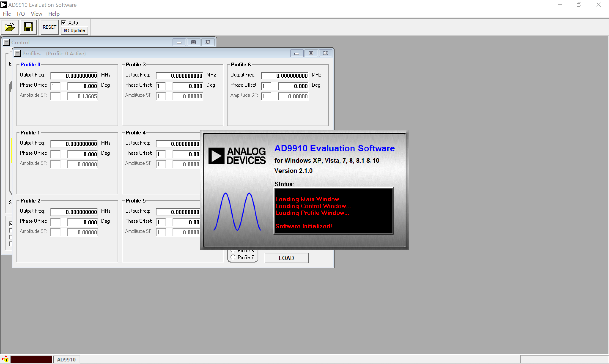The image size is (609, 364).
Task: Click Profile 2 Phase Offset multiplier field
Action: [55, 222]
